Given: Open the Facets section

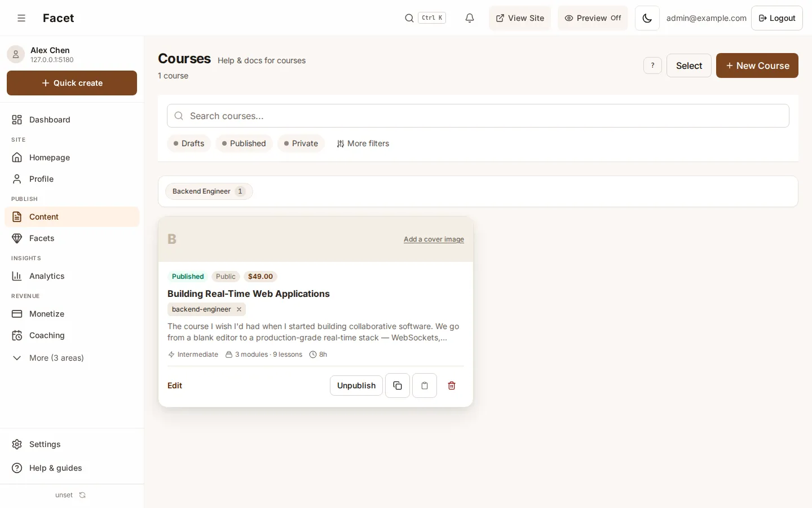Looking at the screenshot, I should click(72, 238).
